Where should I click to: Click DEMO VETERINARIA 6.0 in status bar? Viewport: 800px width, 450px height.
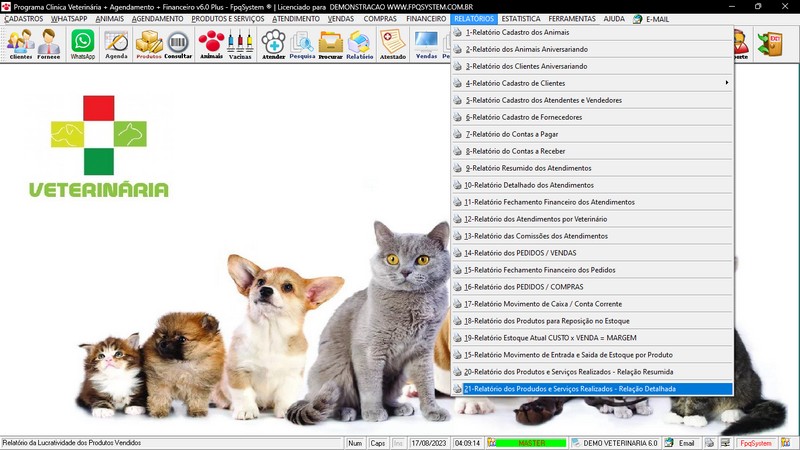click(620, 443)
